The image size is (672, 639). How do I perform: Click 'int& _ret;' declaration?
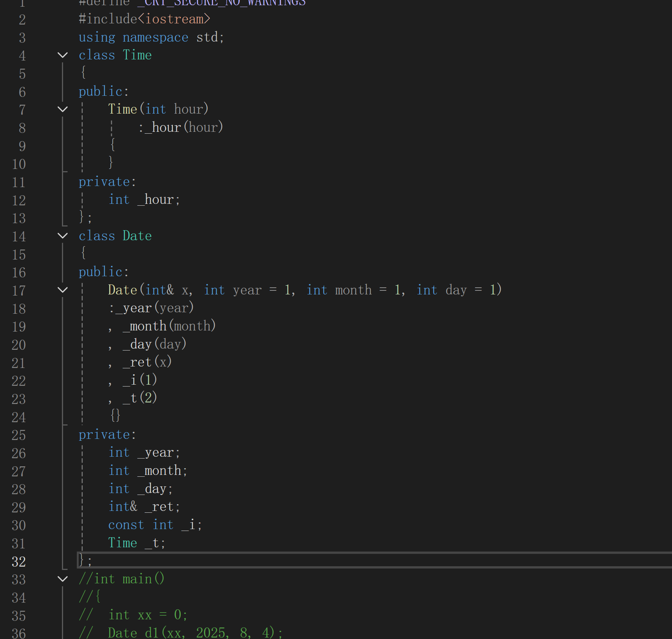[x=144, y=507]
